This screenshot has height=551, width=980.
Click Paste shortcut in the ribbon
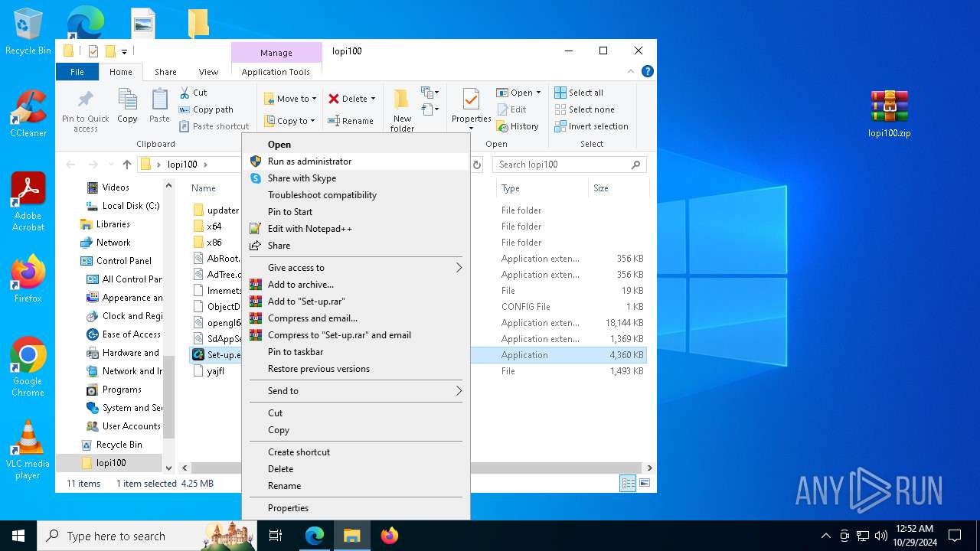coord(214,126)
